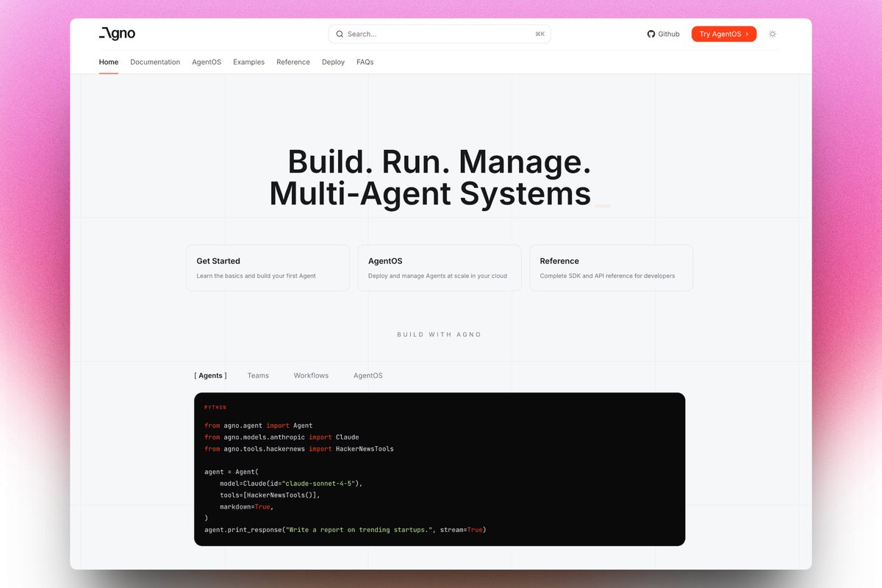
Task: Open the AgentOS card about deploying agents
Action: tap(440, 268)
